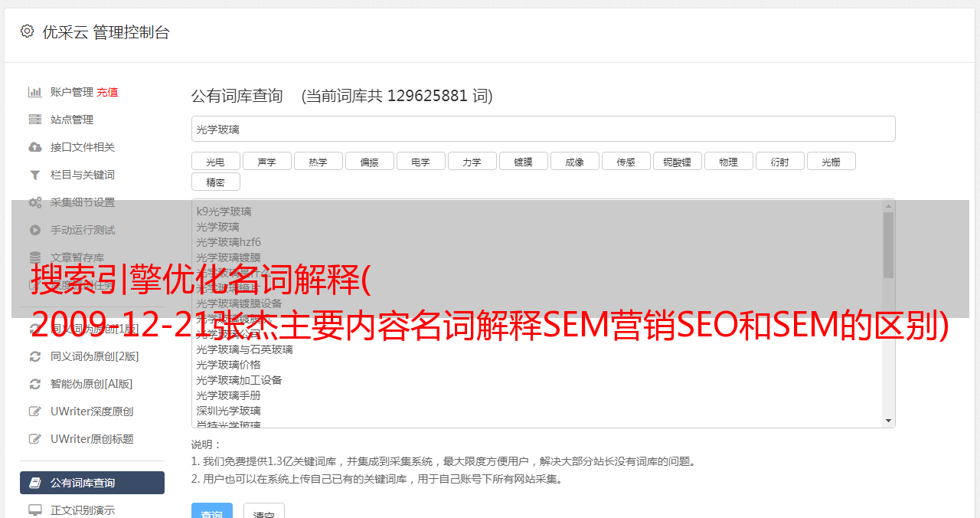Open the 账户管理 bar chart icon

coord(35,92)
